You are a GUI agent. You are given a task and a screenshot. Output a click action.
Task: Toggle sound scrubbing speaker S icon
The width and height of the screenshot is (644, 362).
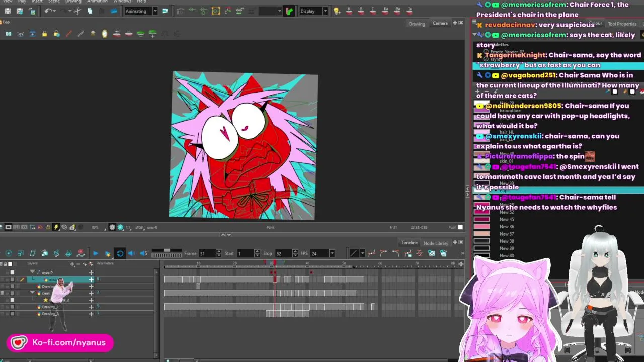(143, 253)
